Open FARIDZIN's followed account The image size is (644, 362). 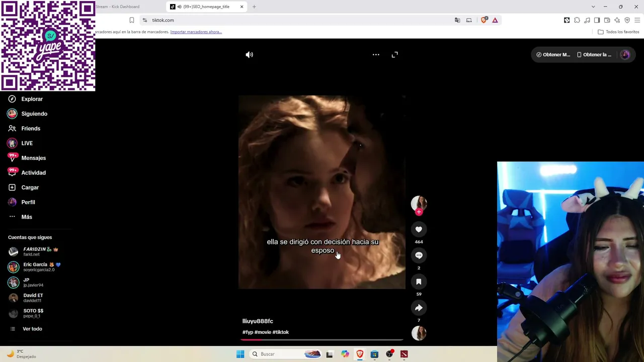click(x=39, y=251)
